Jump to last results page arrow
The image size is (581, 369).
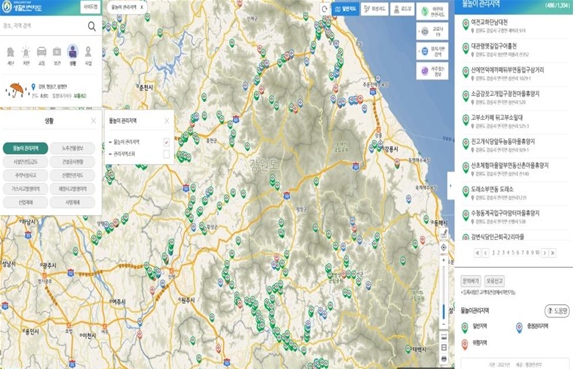click(553, 253)
